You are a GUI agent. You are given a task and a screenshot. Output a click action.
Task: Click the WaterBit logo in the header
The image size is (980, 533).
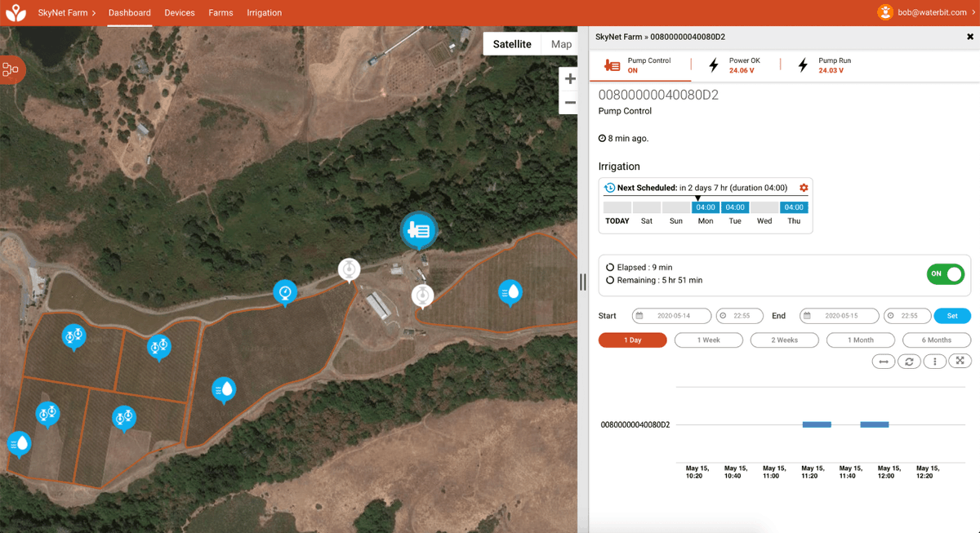pyautogui.click(x=15, y=12)
